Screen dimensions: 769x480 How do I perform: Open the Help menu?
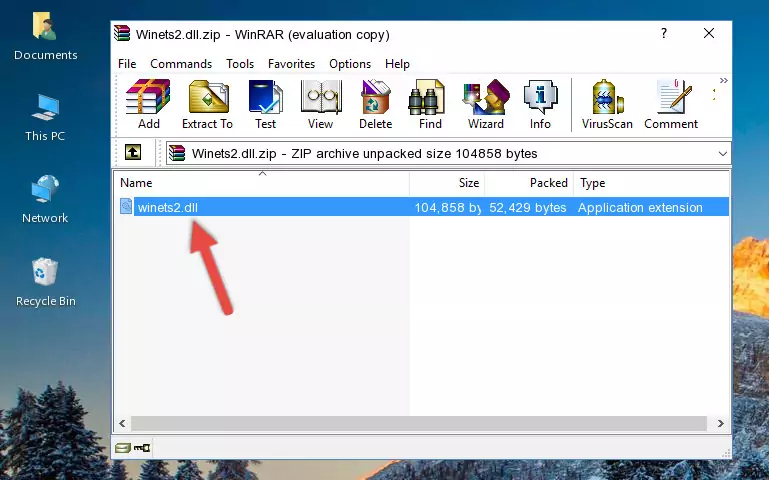397,64
